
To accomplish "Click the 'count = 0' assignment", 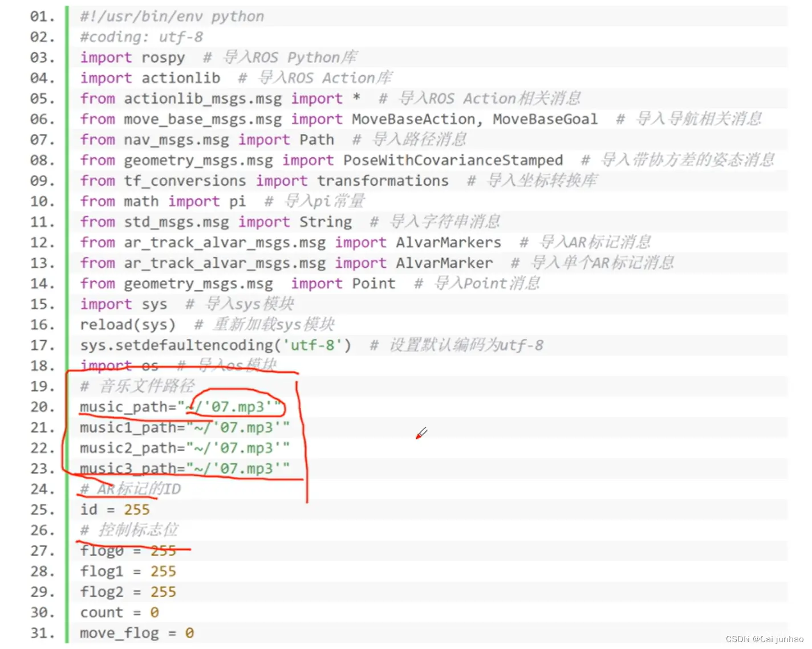I will 119,612.
